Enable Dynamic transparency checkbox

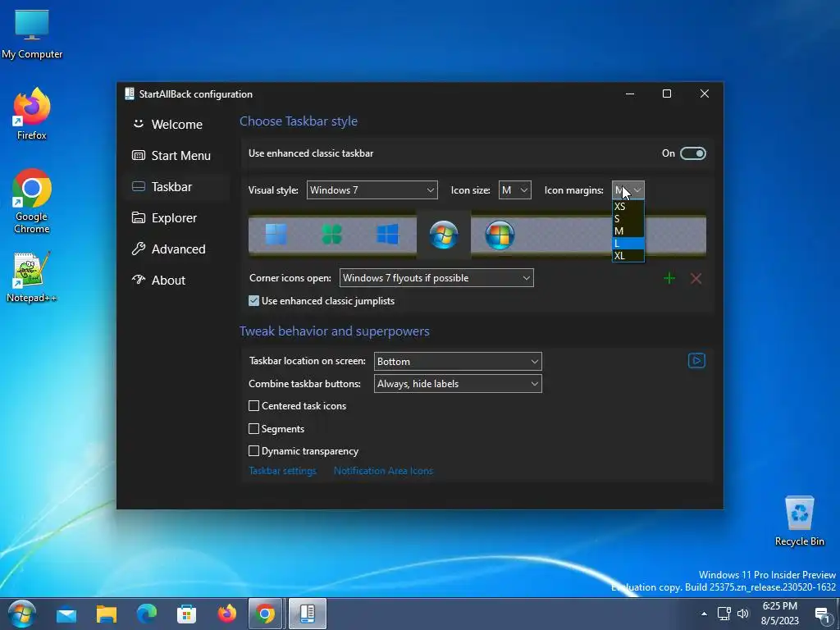pos(254,451)
